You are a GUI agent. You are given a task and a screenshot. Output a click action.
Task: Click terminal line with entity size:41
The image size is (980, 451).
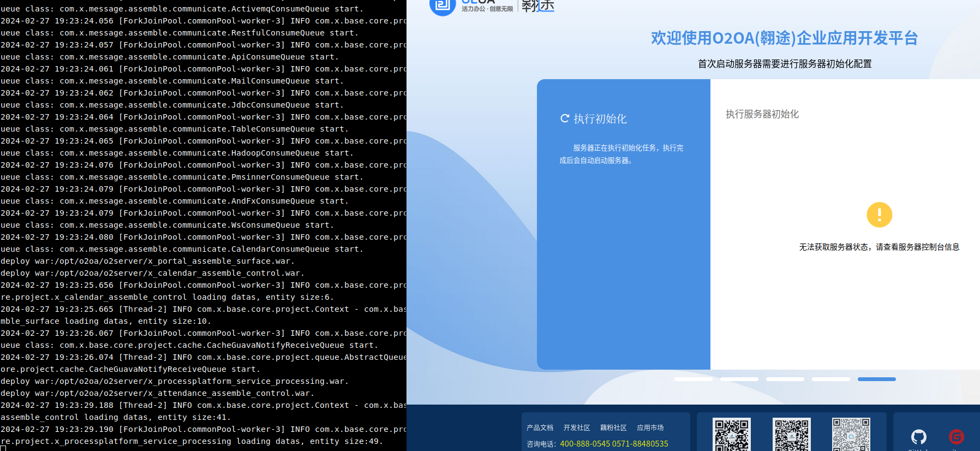[x=116, y=417]
